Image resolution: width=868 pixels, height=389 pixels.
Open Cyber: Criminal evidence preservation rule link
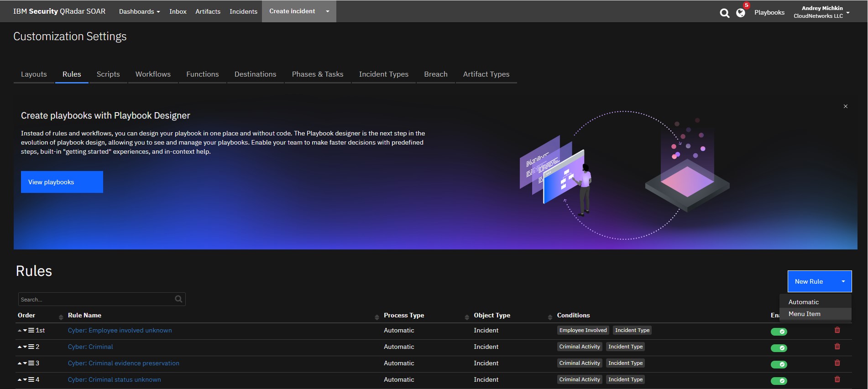coord(123,363)
